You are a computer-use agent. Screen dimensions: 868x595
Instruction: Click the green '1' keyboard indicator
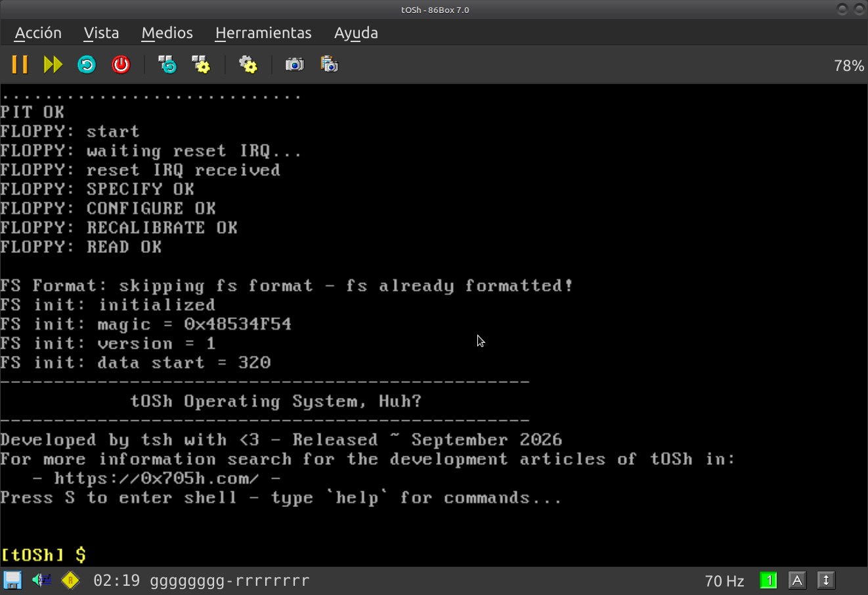[768, 581]
